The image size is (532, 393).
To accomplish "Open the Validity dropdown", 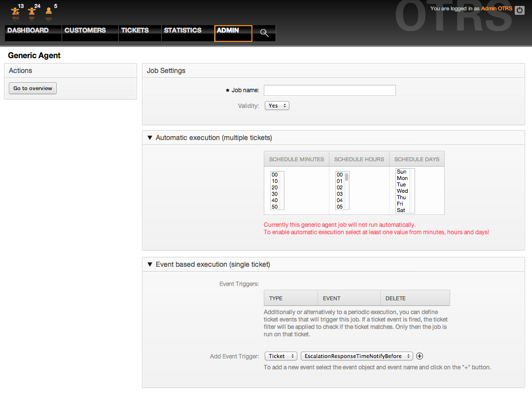I will (x=277, y=106).
